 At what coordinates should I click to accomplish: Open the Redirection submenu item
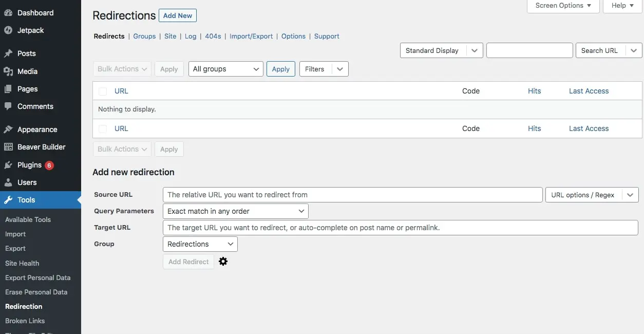pos(24,306)
